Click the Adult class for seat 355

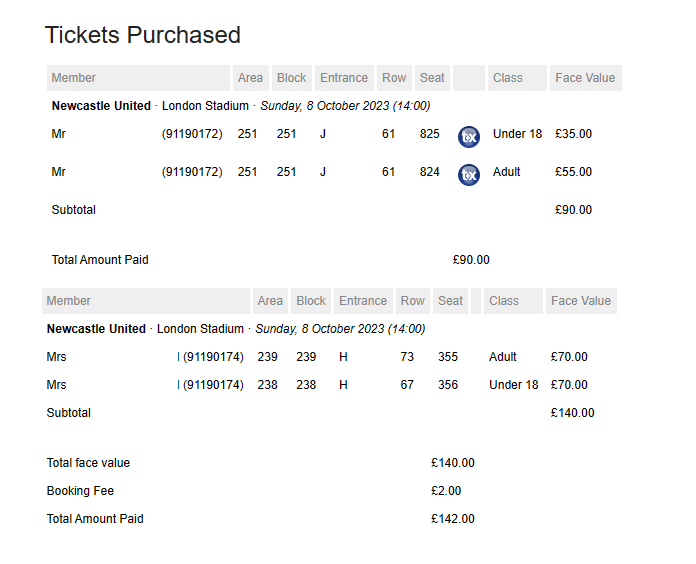click(x=503, y=357)
